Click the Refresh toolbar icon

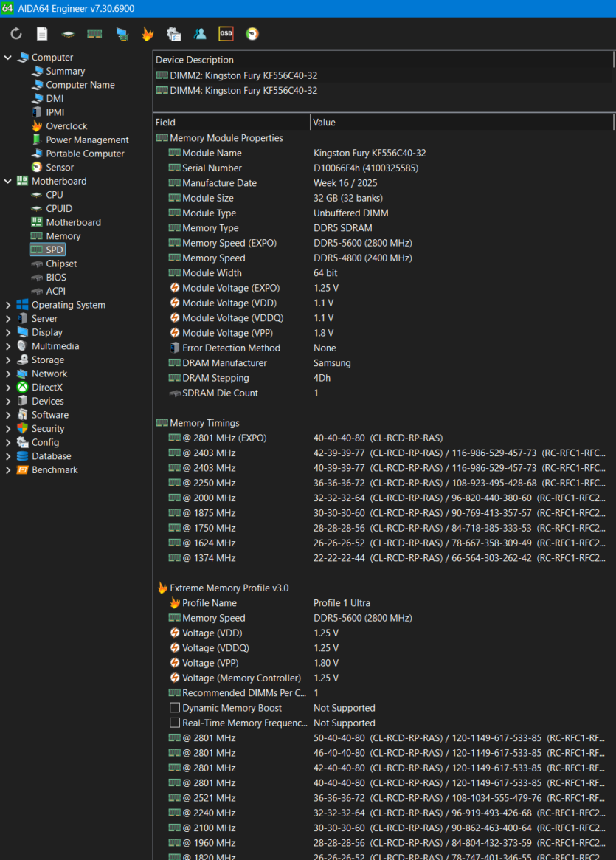click(16, 34)
